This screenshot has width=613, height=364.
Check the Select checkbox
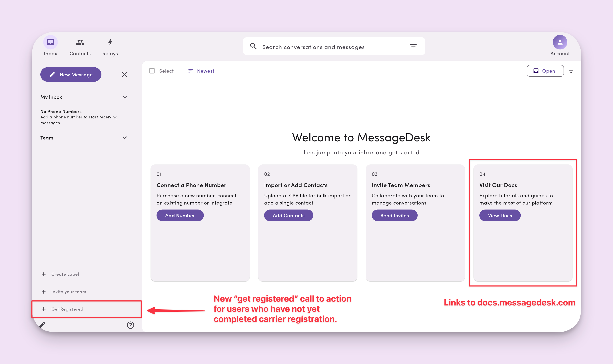(152, 71)
